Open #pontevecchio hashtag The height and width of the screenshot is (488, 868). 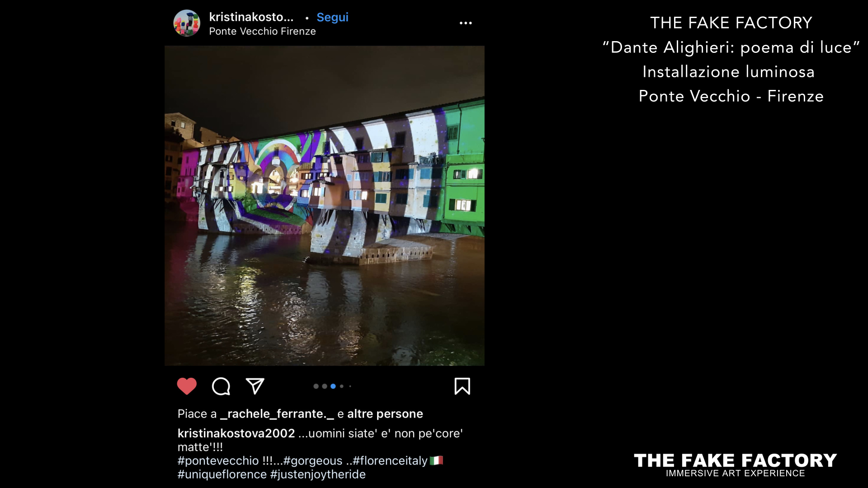[218, 461]
